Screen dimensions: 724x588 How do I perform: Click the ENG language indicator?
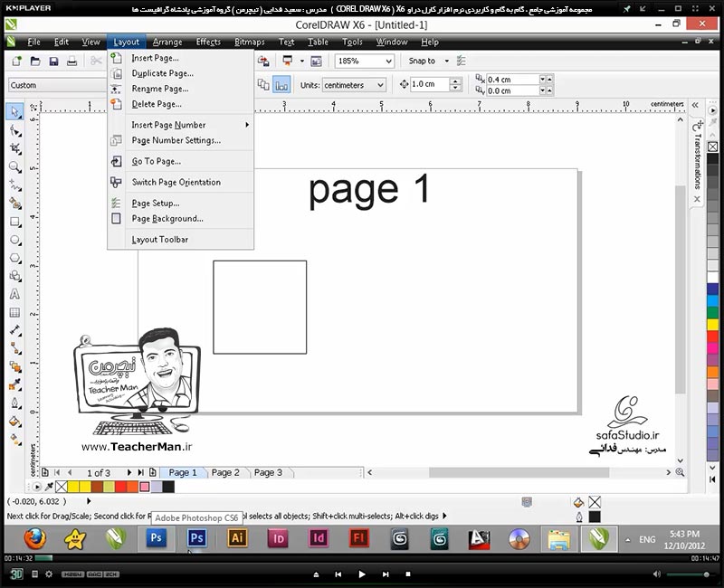pyautogui.click(x=647, y=539)
